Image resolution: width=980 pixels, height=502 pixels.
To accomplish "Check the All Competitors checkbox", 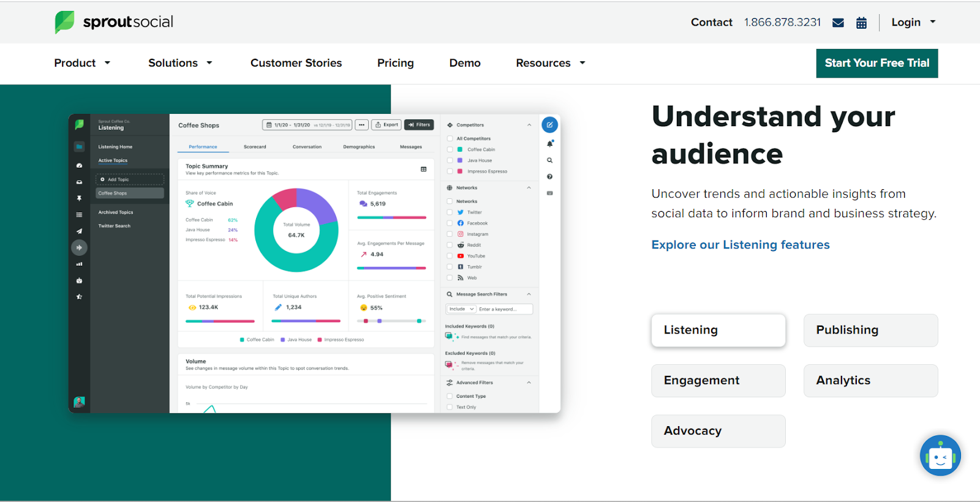I will (450, 138).
